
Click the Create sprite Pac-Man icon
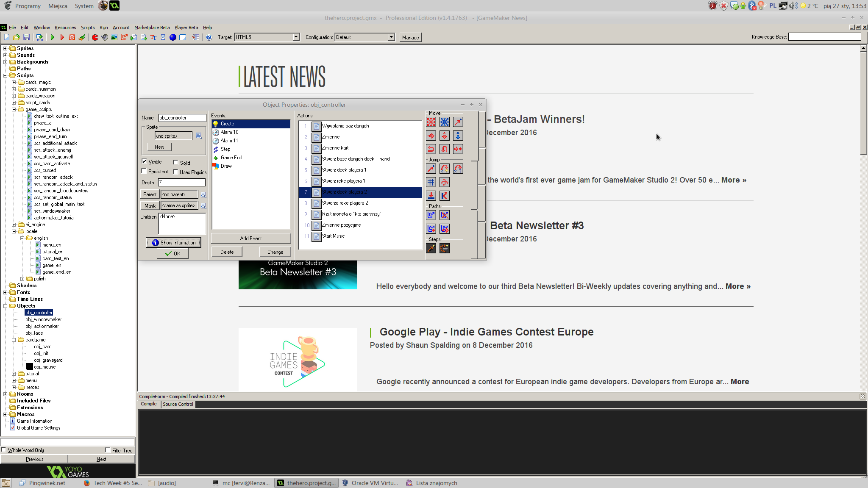(x=95, y=37)
